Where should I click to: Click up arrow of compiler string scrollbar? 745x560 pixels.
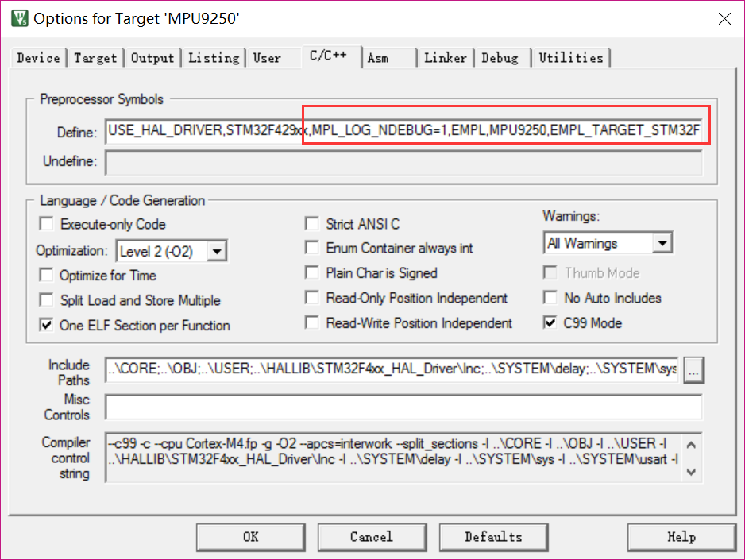coord(691,446)
